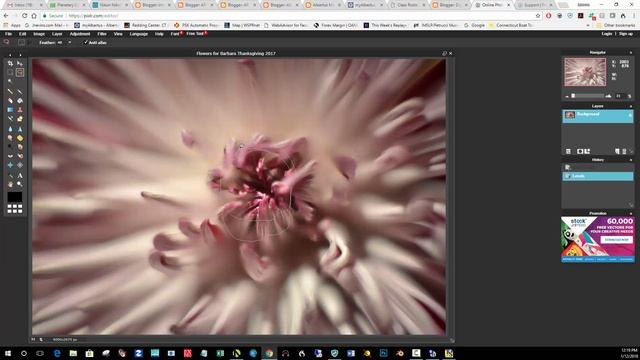Click the New layer icon
This screenshot has height=360, width=640.
coord(617,151)
